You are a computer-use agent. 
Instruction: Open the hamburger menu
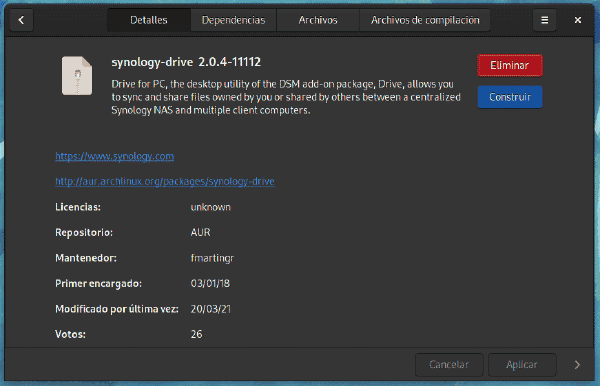(545, 20)
